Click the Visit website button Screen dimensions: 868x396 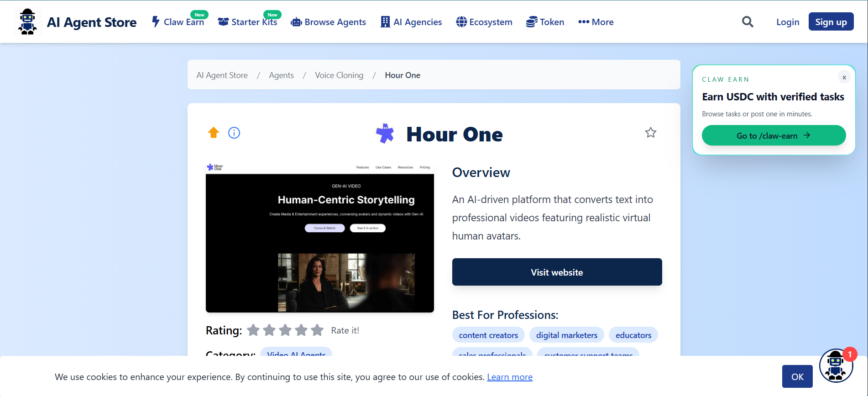tap(557, 272)
